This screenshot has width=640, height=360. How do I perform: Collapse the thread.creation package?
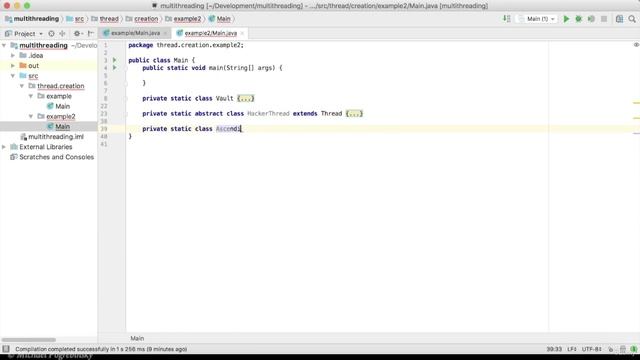(x=22, y=86)
